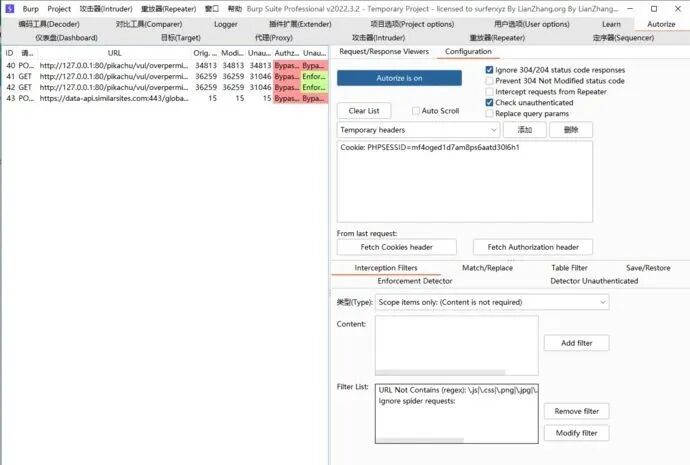Go to the Target tab
The image size is (690, 465).
click(180, 38)
